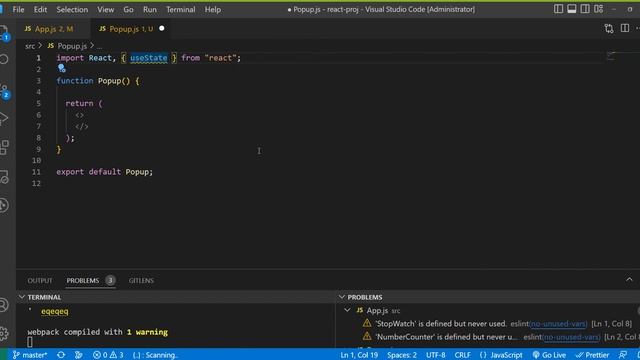Viewport: 640px width, 360px height.
Task: Open the Help menu
Action: [x=213, y=9]
